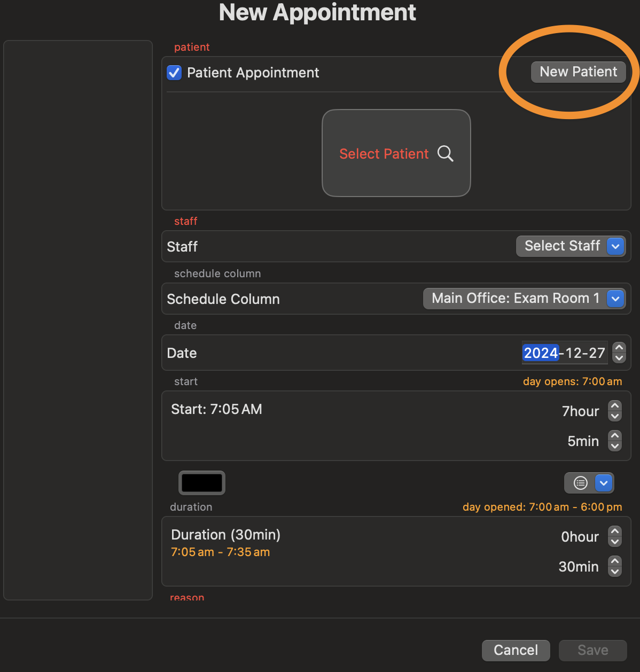The image size is (640, 672).
Task: Click the empty left sidebar panel
Action: pos(78,321)
